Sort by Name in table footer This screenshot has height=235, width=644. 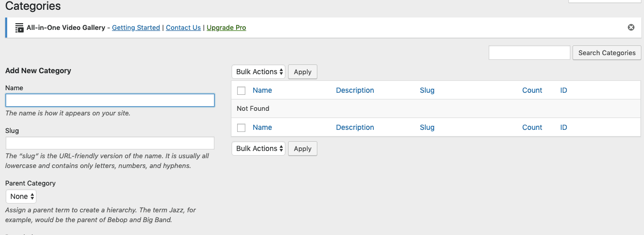tap(262, 127)
